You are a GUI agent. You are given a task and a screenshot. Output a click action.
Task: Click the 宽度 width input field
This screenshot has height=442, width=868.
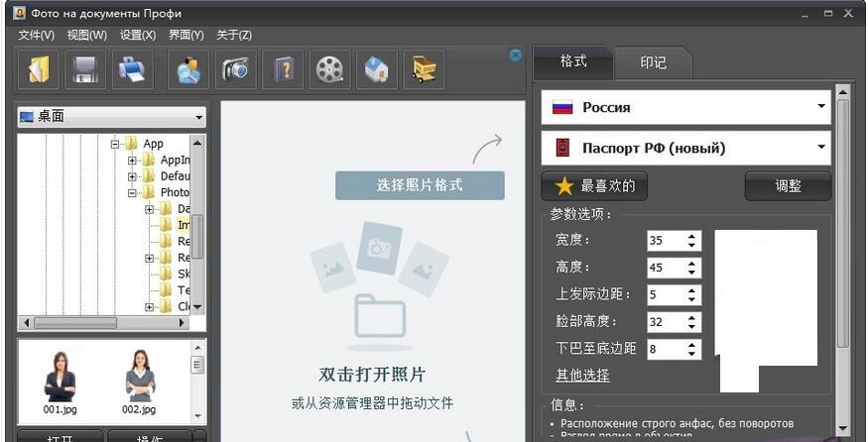click(667, 241)
